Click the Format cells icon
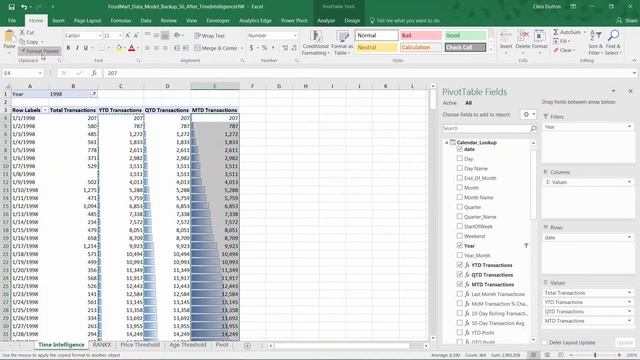 click(540, 37)
